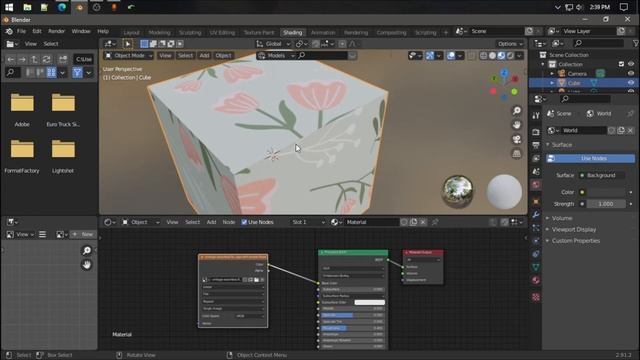Toggle viewport overlays button
The image size is (640, 360).
[451, 56]
